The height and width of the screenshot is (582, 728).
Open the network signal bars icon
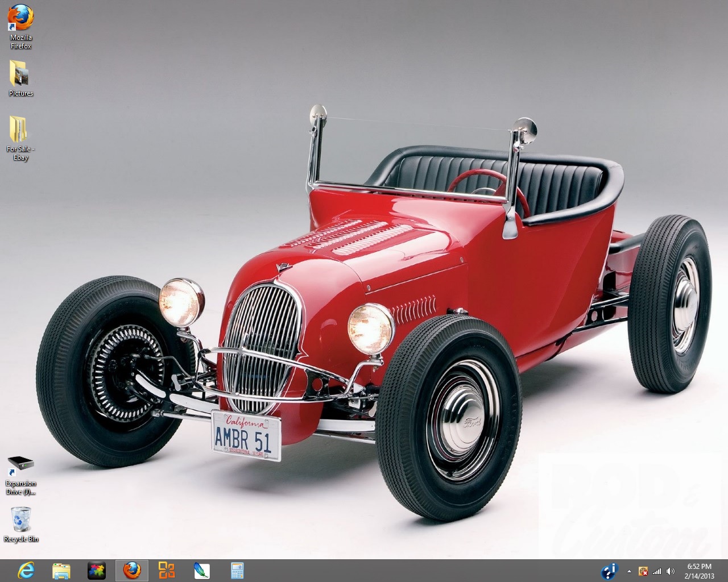pos(657,571)
